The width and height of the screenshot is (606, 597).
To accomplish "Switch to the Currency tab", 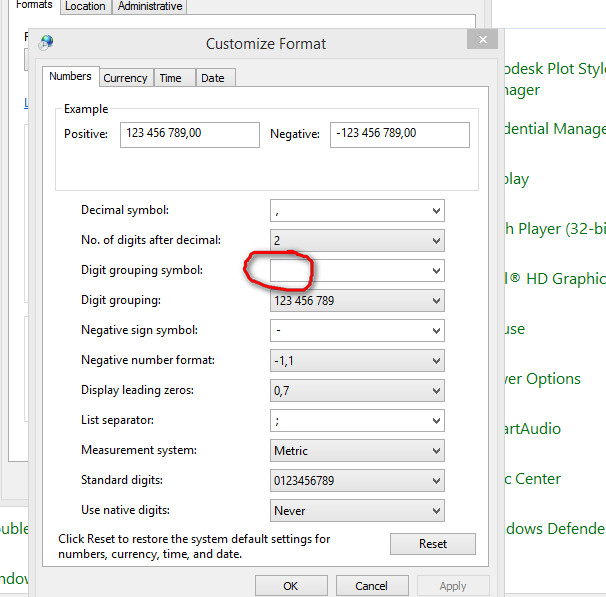I will pyautogui.click(x=125, y=78).
